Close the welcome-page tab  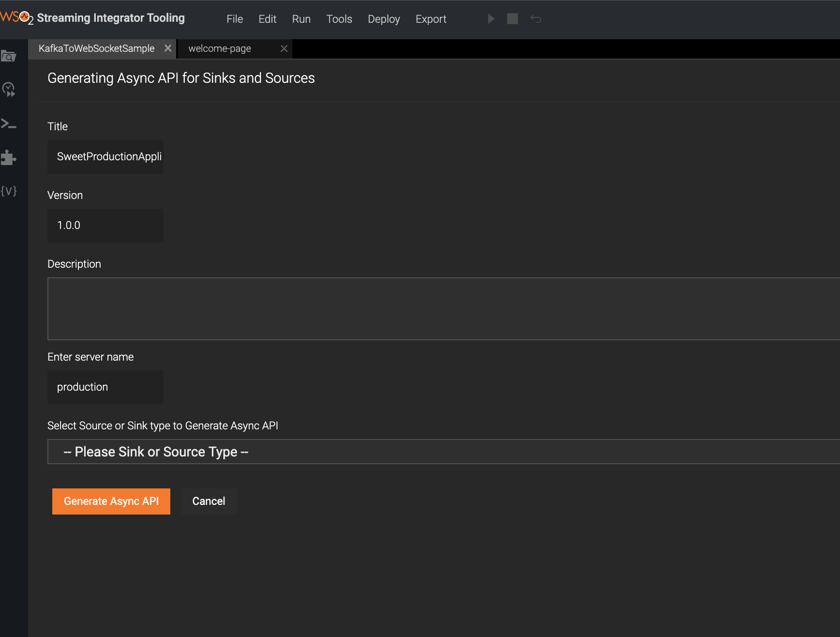pos(284,48)
